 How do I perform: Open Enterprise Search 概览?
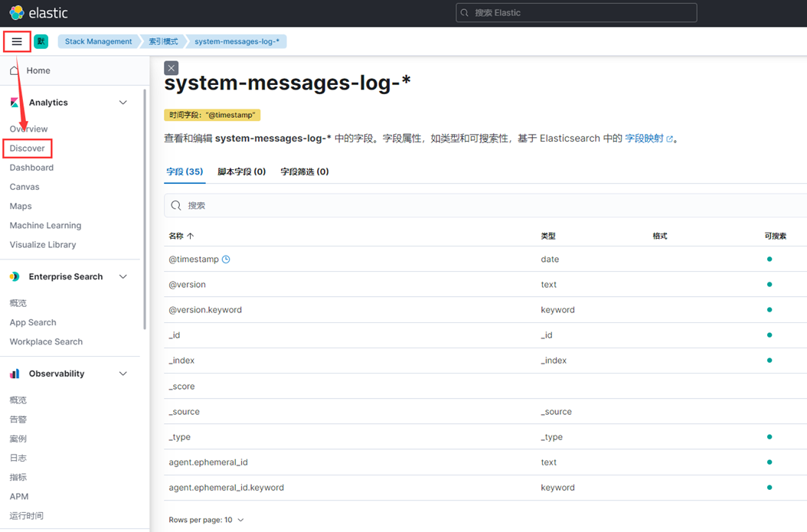point(18,303)
